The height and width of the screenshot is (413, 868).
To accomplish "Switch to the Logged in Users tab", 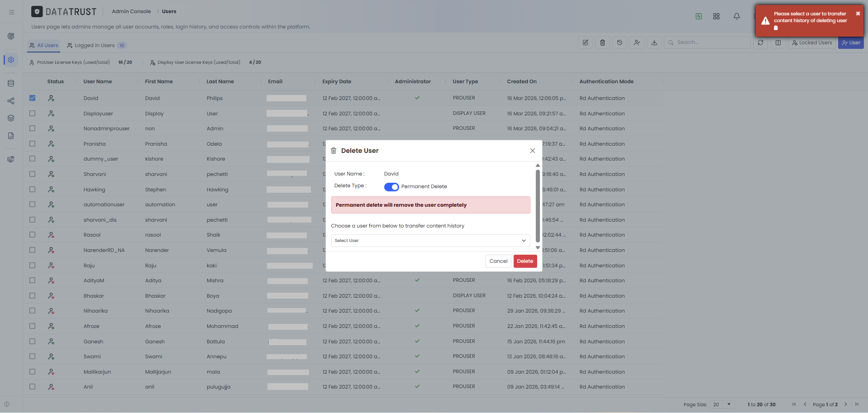I will 96,45.
